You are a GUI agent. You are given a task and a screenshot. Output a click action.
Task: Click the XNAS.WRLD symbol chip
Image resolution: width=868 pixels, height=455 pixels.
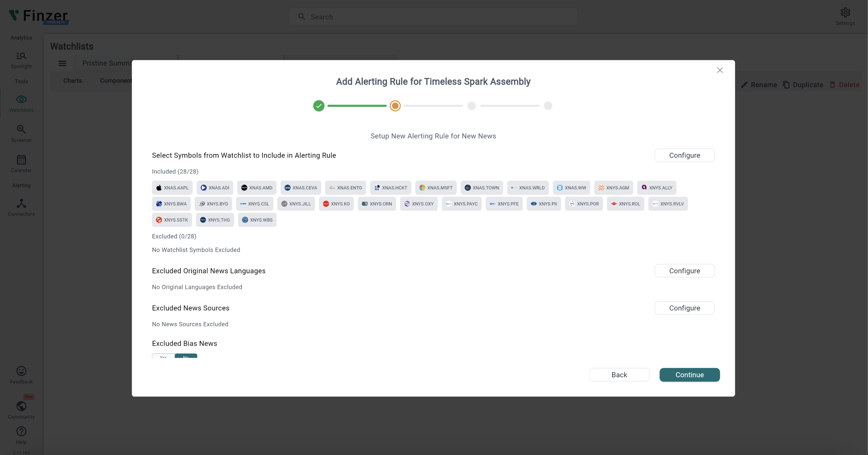point(528,188)
